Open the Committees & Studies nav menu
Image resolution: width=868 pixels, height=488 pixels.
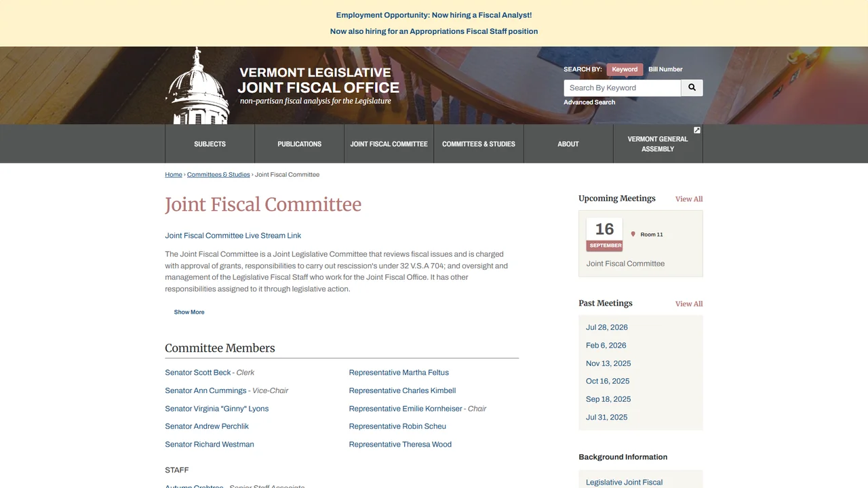pyautogui.click(x=479, y=144)
